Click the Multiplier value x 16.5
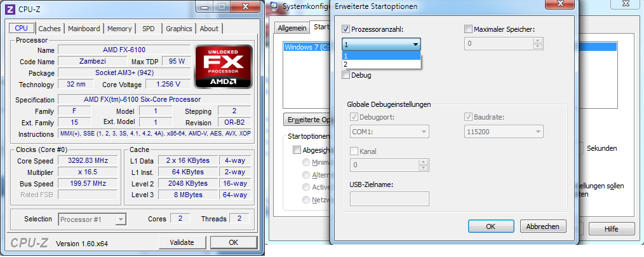This screenshot has height=257, width=644. tap(88, 172)
